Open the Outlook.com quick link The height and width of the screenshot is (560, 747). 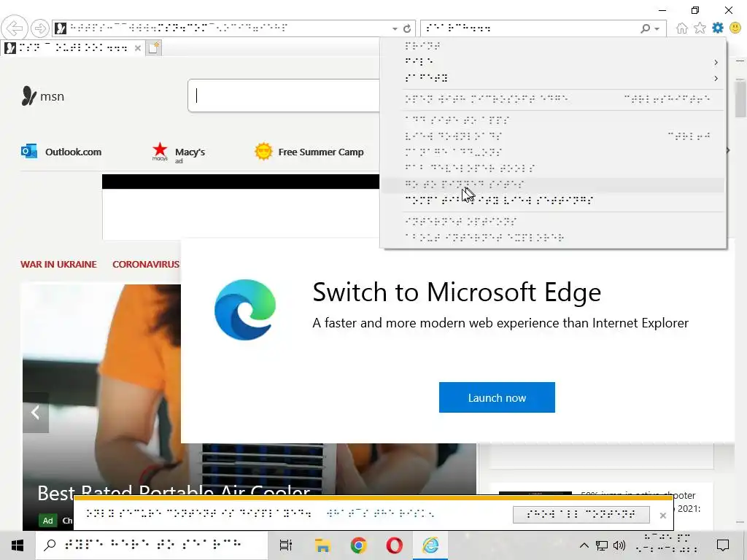(x=73, y=152)
